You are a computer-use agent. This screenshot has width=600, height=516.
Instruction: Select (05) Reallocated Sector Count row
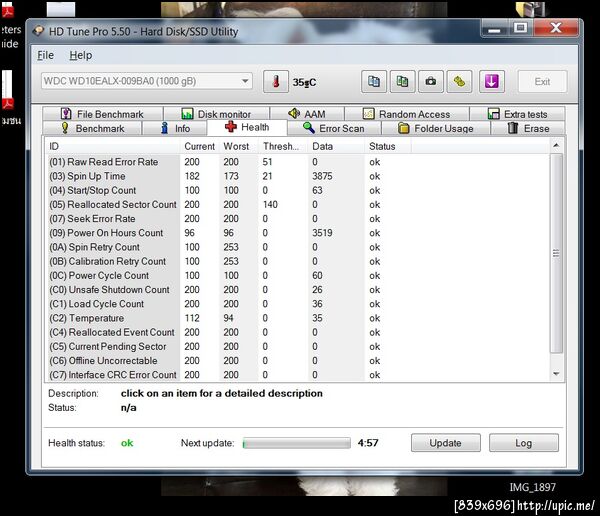click(x=298, y=204)
